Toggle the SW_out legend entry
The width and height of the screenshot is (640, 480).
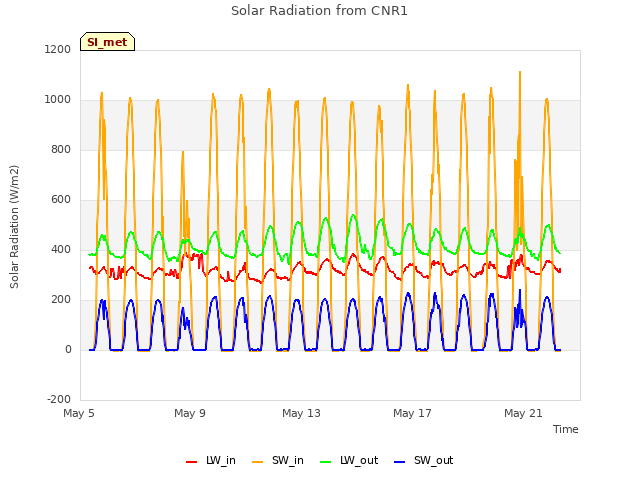pos(424,460)
